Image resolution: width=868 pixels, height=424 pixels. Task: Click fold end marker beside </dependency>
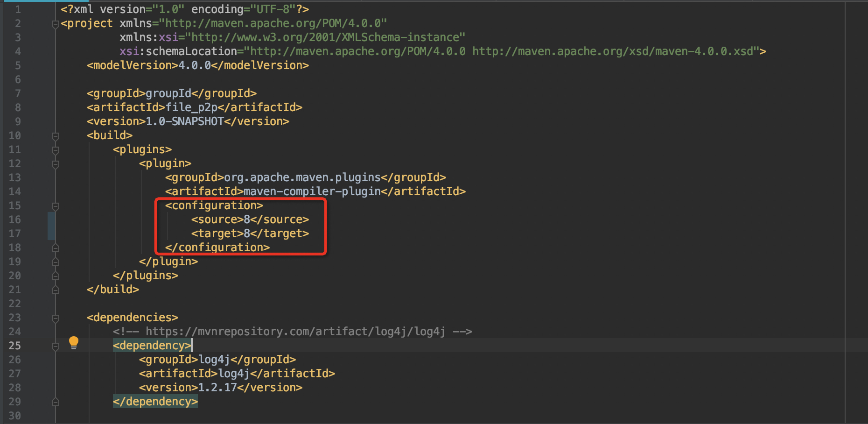[55, 402]
